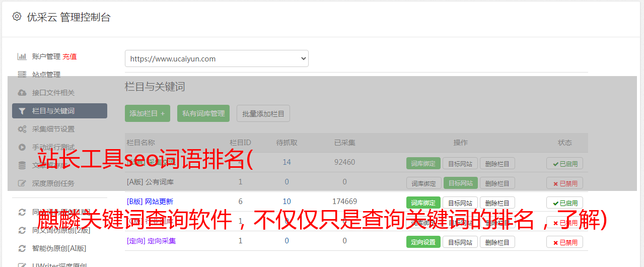Image resolution: width=644 pixels, height=267 pixels.
Task: Click the 栏目名称 column header
Action: (x=141, y=143)
